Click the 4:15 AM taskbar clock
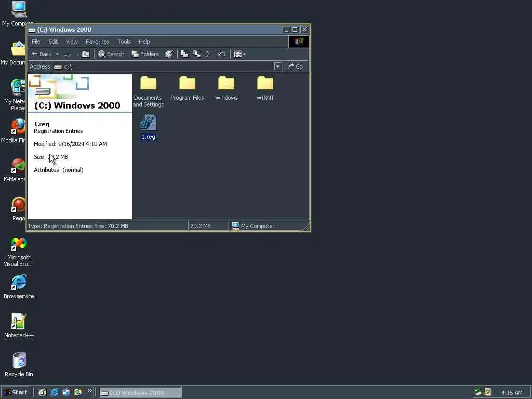The width and height of the screenshot is (532, 399). pyautogui.click(x=512, y=393)
